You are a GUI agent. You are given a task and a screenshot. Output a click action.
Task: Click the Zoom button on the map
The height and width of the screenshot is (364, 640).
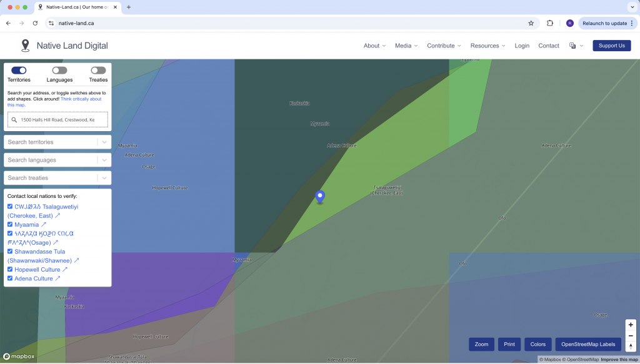coord(481,345)
